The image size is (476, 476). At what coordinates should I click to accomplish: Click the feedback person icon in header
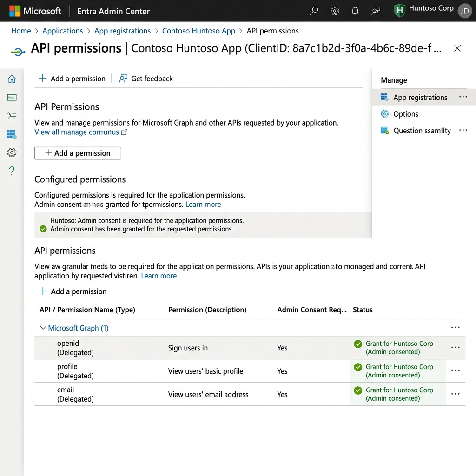[376, 11]
